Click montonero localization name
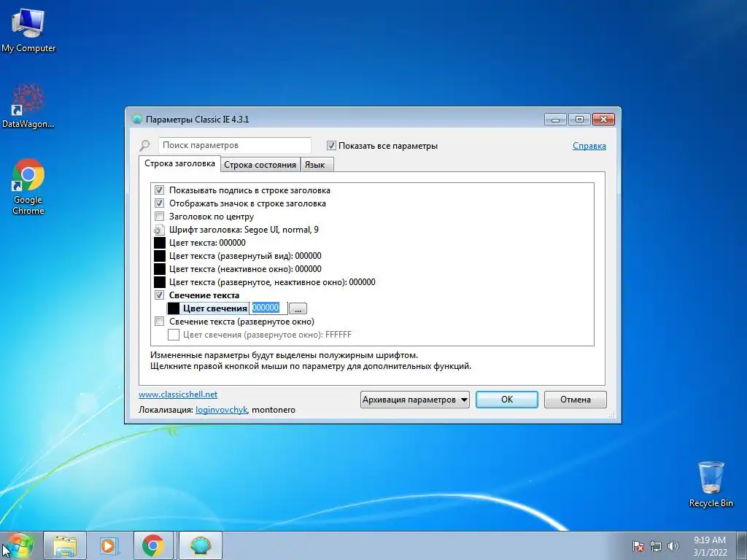 coord(274,410)
